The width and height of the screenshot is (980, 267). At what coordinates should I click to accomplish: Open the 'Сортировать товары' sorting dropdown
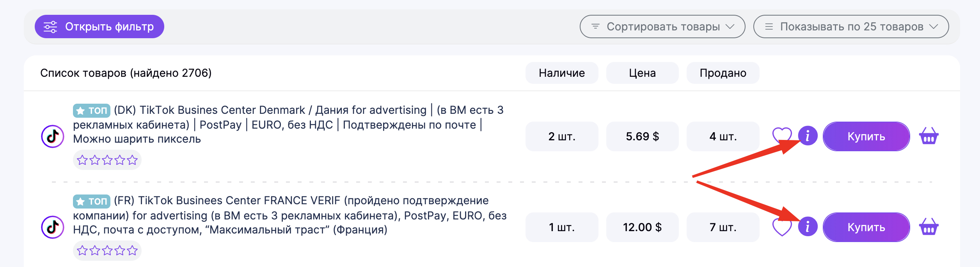click(x=662, y=27)
